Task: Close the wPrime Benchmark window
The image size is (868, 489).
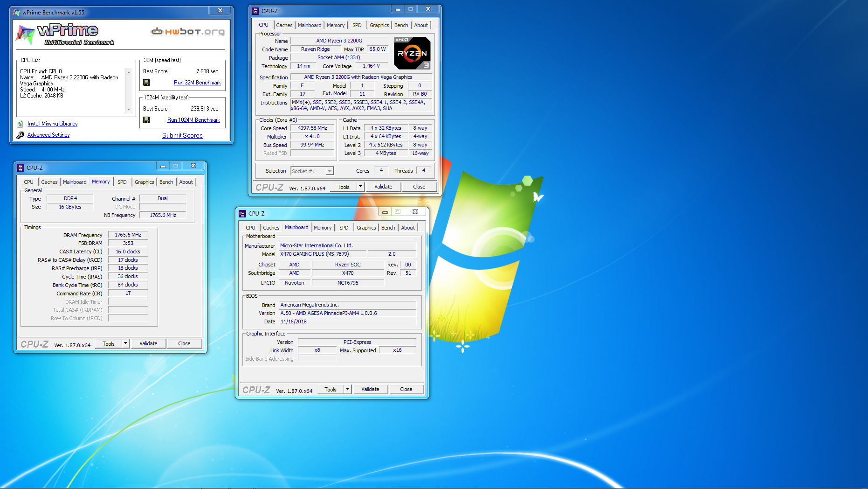Action: tap(220, 10)
